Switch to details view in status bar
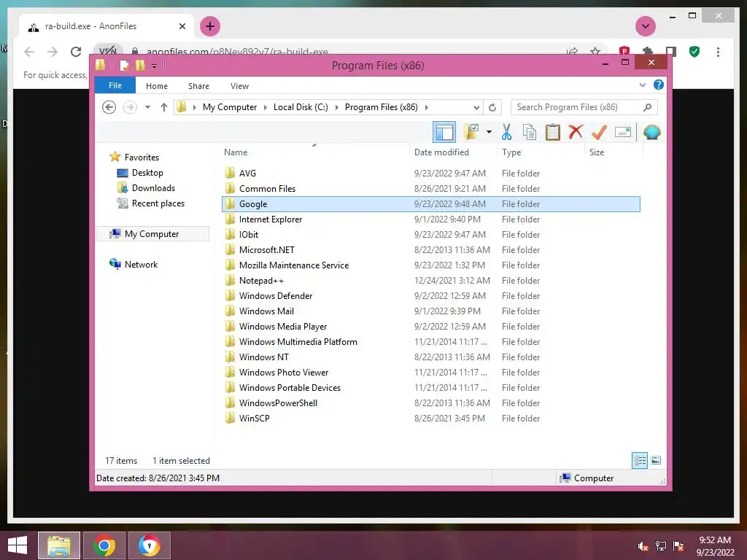Image resolution: width=747 pixels, height=560 pixels. (640, 460)
